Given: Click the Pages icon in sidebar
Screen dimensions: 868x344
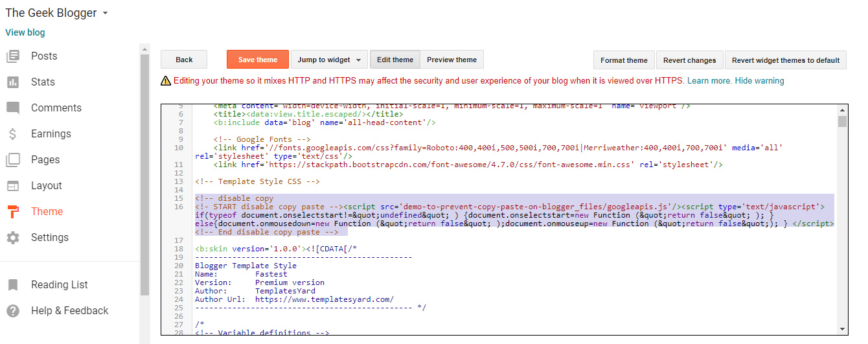Looking at the screenshot, I should 13,160.
